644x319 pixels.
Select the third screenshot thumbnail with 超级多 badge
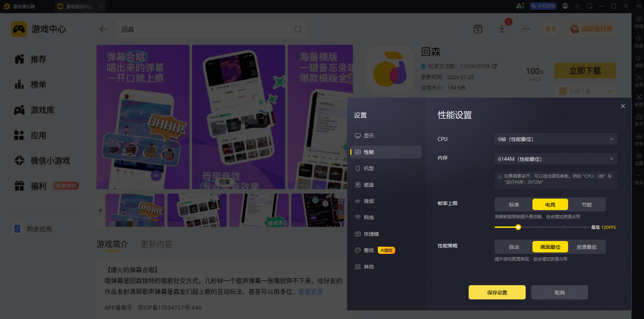(x=259, y=210)
